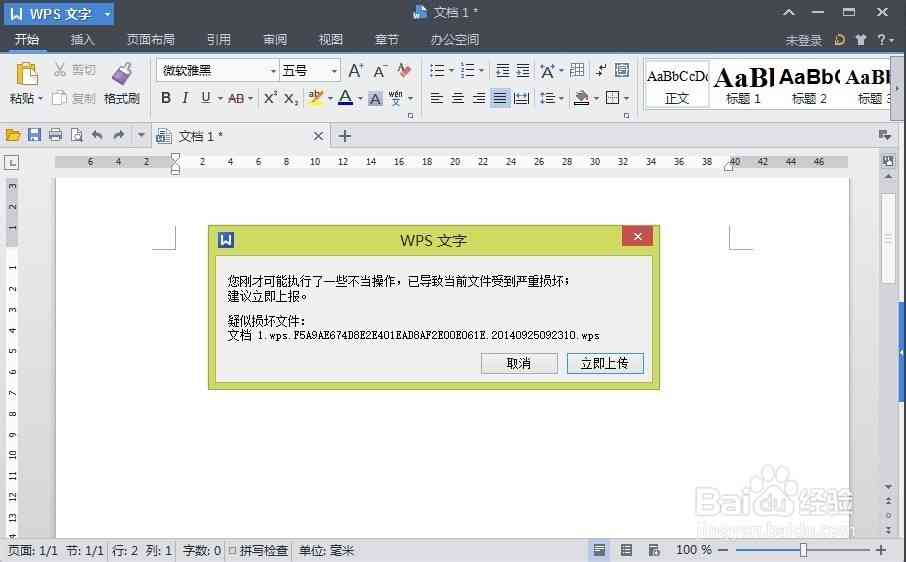
Task: Switch to the 引用 tab
Action: pos(219,39)
